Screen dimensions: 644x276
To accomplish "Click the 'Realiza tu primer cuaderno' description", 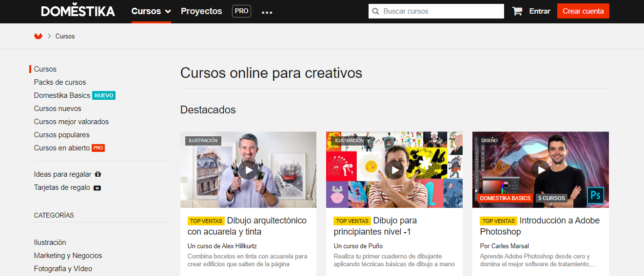I will point(394,260).
